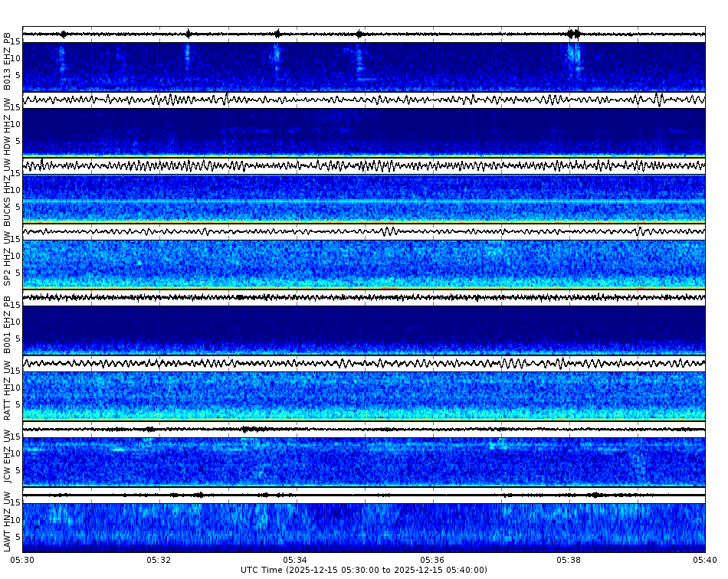The height and width of the screenshot is (579, 728).
Task: Select the BUCKS HHZ UW station label
Action: click(8, 191)
